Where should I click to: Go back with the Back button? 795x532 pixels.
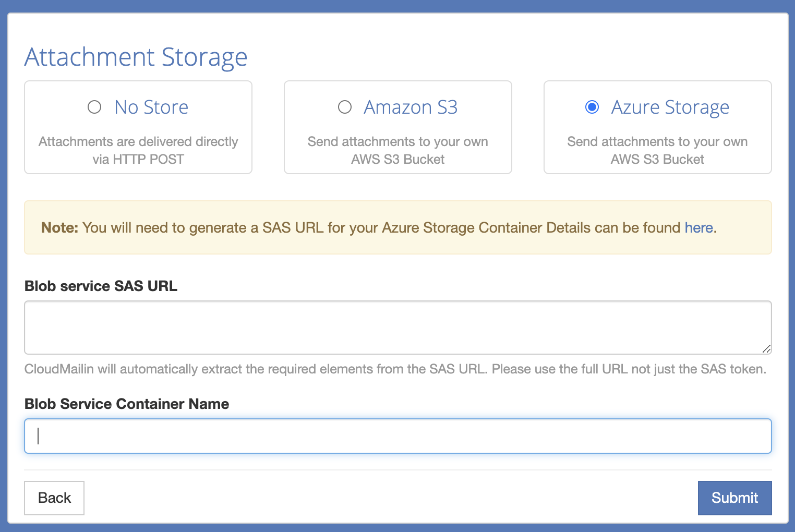[x=54, y=498]
